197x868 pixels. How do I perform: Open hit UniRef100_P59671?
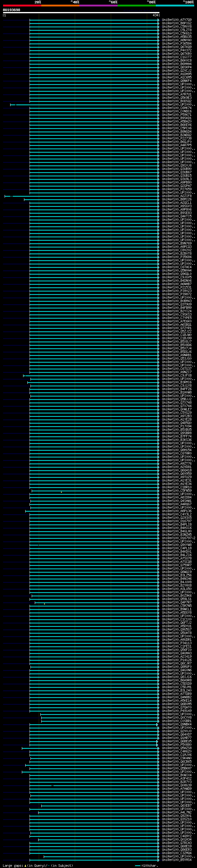pos(176,115)
